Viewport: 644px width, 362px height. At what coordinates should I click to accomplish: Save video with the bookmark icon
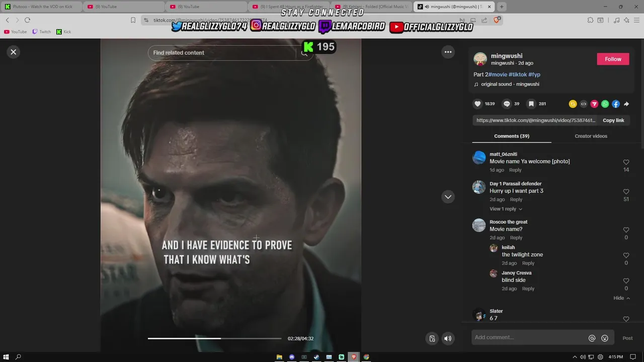pos(531,104)
